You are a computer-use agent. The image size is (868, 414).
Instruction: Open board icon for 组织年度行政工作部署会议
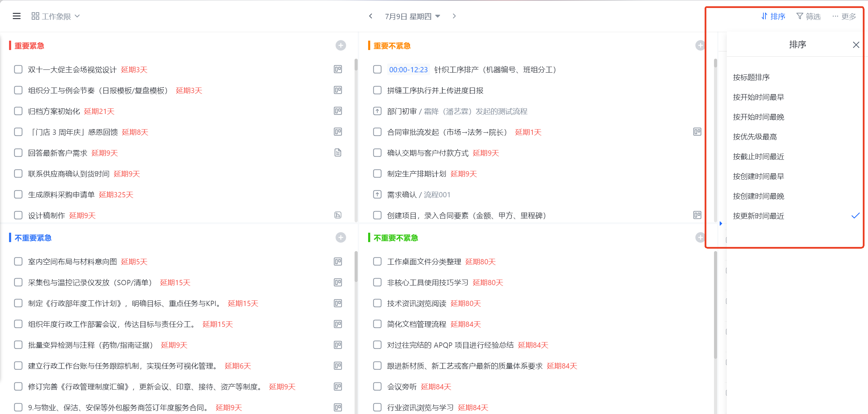point(338,324)
